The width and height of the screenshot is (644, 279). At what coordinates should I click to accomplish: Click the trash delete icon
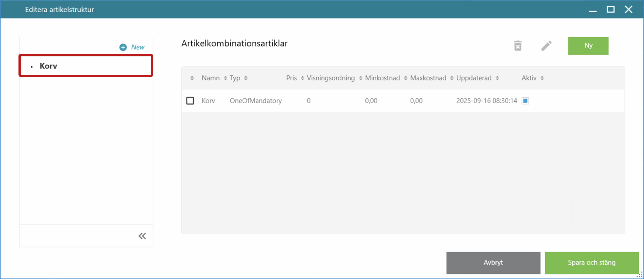pyautogui.click(x=518, y=46)
